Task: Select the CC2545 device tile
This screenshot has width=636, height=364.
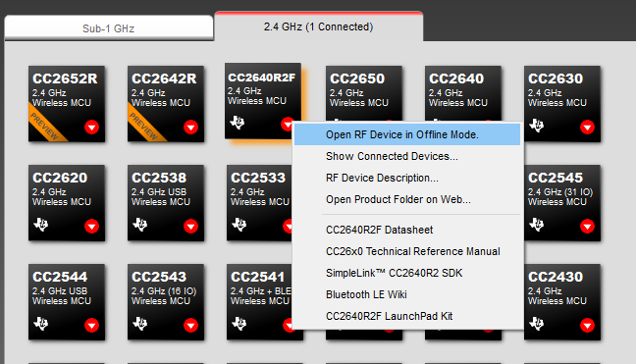Action: point(562,203)
